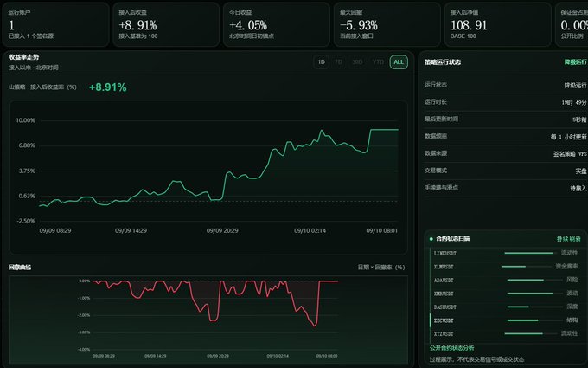The width and height of the screenshot is (588, 368).
Task: Click the 过程展示 disclaimer text
Action: click(476, 359)
